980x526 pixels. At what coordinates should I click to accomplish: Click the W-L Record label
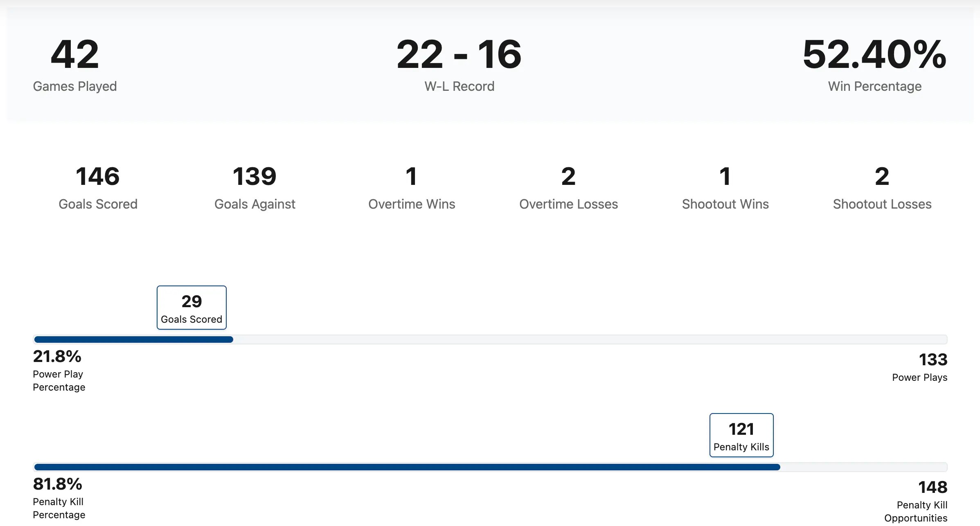coord(459,86)
